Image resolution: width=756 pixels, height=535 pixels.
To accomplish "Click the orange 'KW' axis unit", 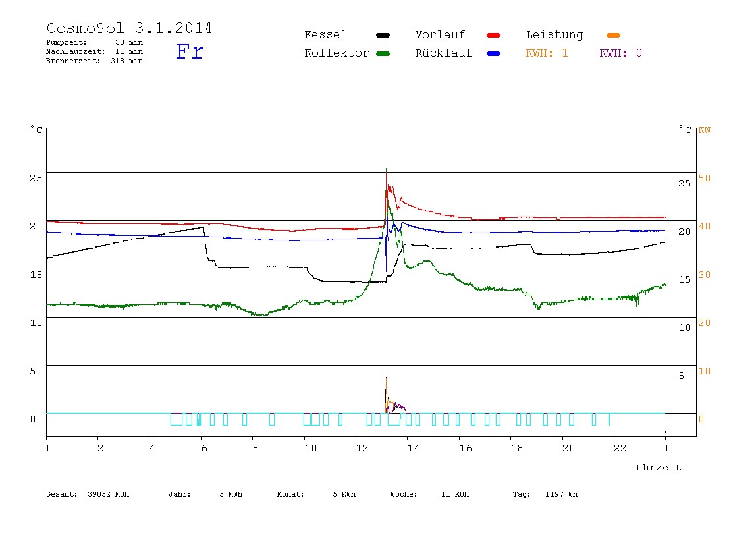I will [705, 130].
